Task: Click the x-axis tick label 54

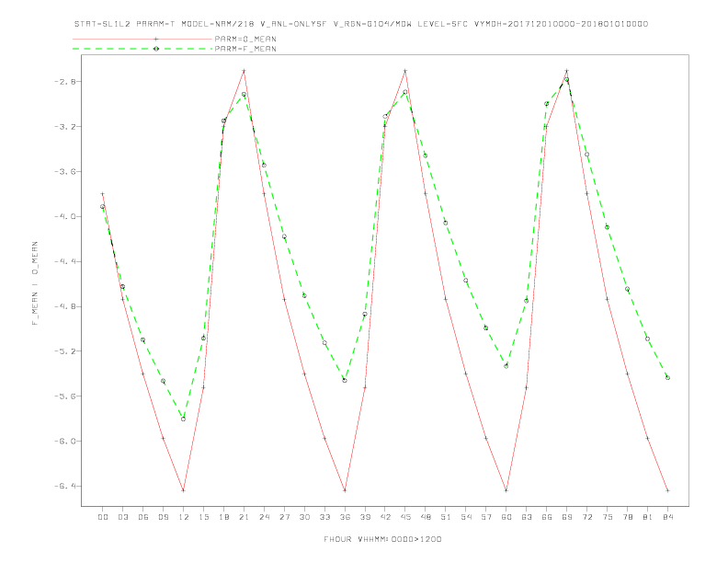Action: 466,517
